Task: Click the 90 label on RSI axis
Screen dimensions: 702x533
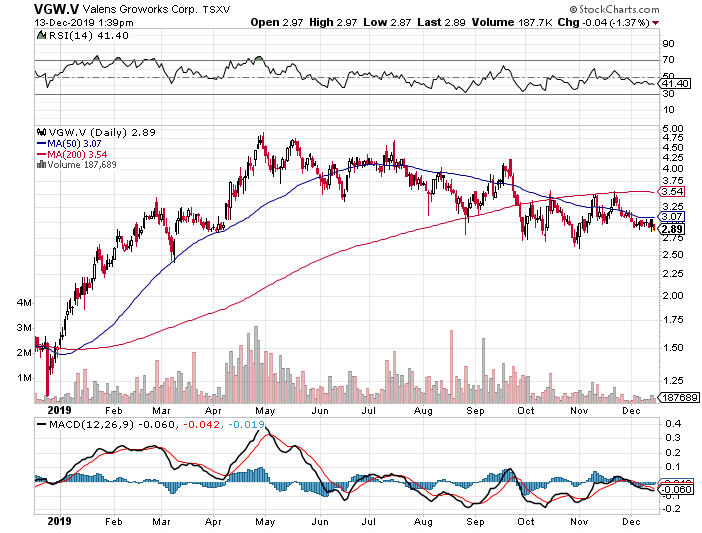Action: [669, 44]
